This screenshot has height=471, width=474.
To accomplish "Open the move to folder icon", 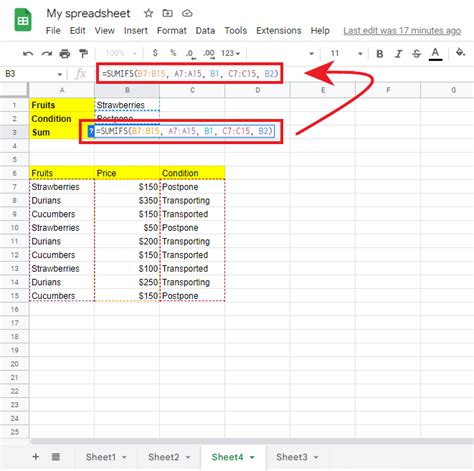I will [167, 13].
